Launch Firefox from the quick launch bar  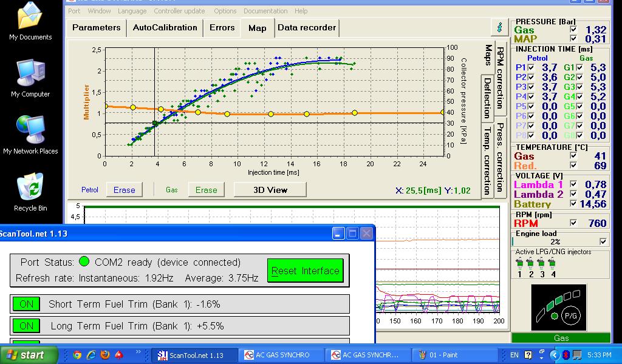[x=105, y=354]
